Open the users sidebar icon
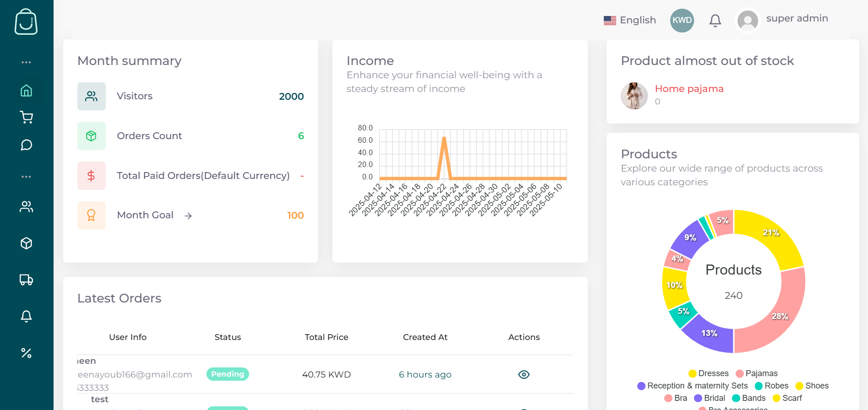Screen dimensions: 868x410 point(27,207)
